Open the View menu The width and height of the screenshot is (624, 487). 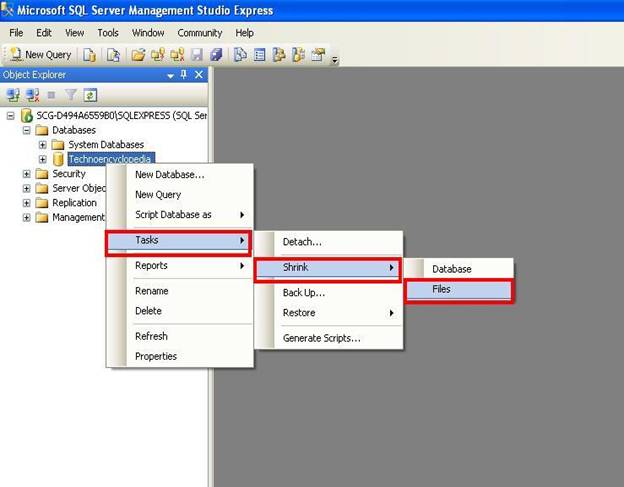(74, 33)
